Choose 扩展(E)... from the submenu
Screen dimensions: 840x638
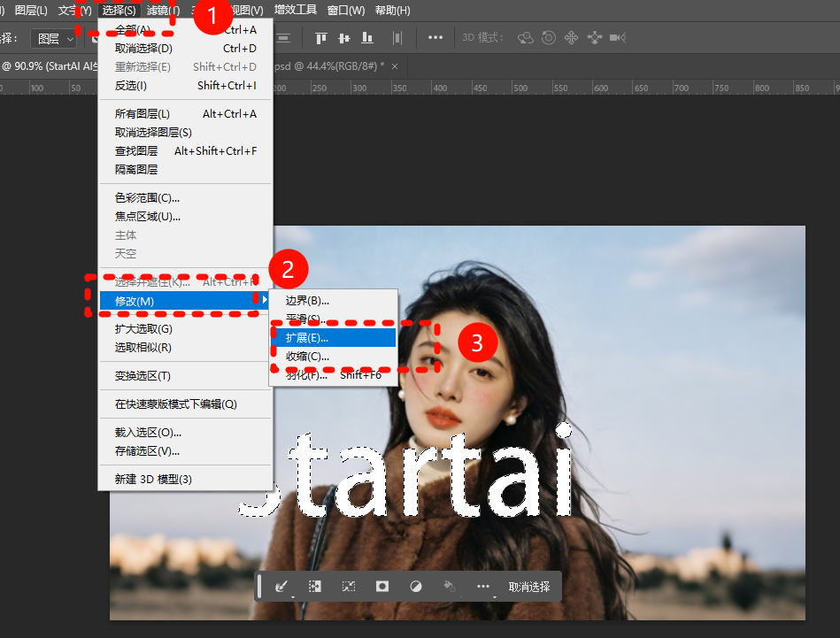click(x=306, y=337)
